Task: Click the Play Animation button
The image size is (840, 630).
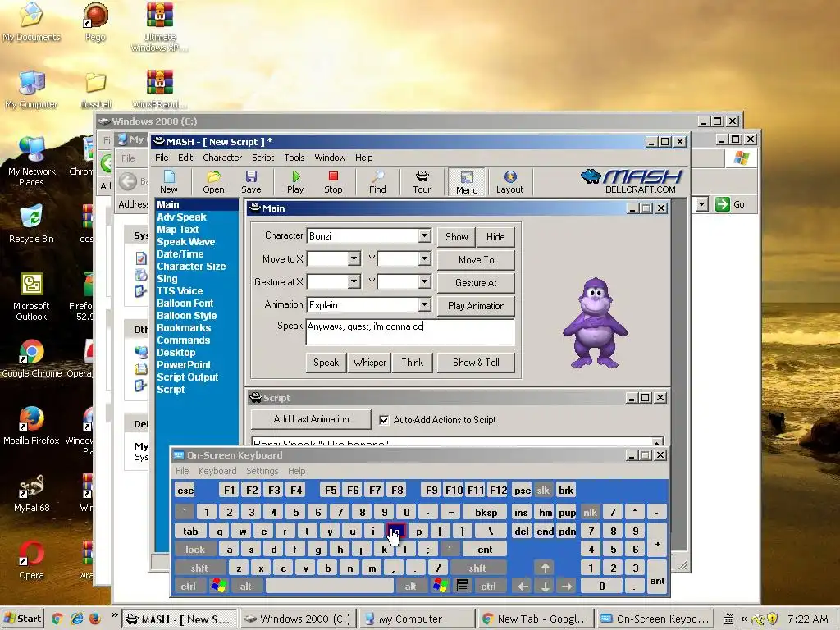Action: click(476, 306)
